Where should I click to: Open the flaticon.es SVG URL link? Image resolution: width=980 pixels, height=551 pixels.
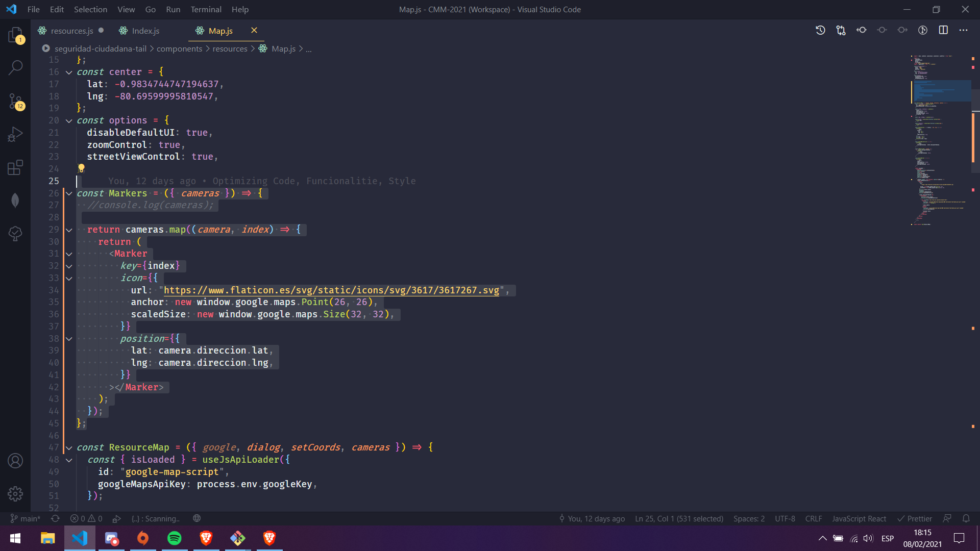[x=331, y=290]
